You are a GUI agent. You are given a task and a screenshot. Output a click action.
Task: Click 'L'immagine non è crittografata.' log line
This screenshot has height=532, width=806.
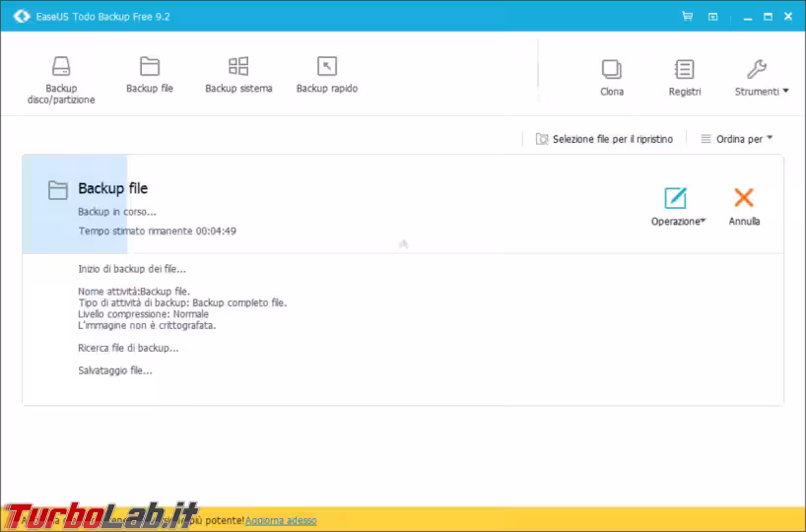[147, 325]
